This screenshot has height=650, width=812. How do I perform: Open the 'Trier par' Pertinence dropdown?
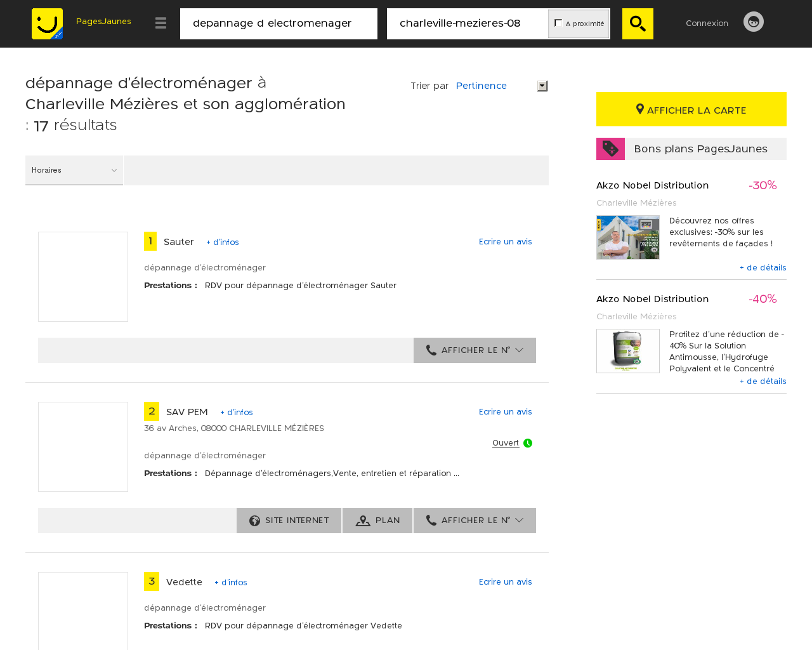tap(501, 86)
